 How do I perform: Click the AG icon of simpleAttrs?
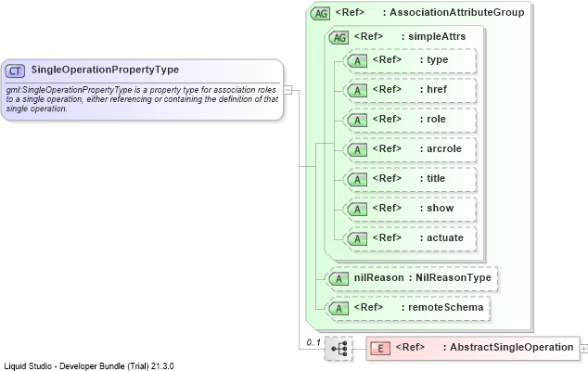(339, 37)
